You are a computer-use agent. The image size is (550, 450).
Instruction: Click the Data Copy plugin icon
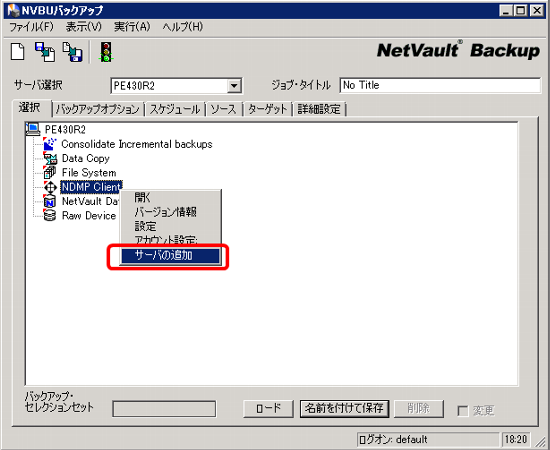point(50,159)
